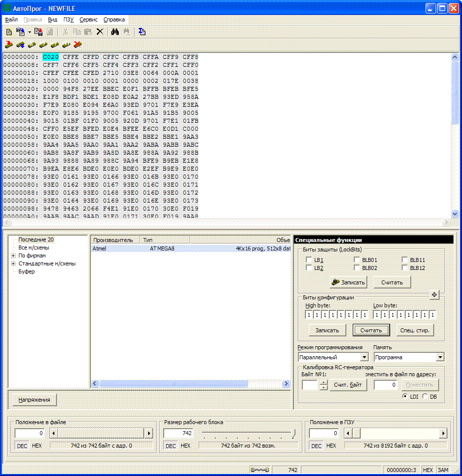Click the chip icon with red arrow
The width and height of the screenshot is (462, 476).
[x=9, y=45]
